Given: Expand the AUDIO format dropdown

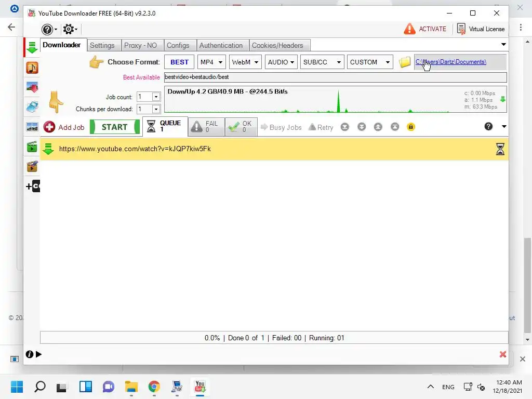Looking at the screenshot, I should (281, 62).
